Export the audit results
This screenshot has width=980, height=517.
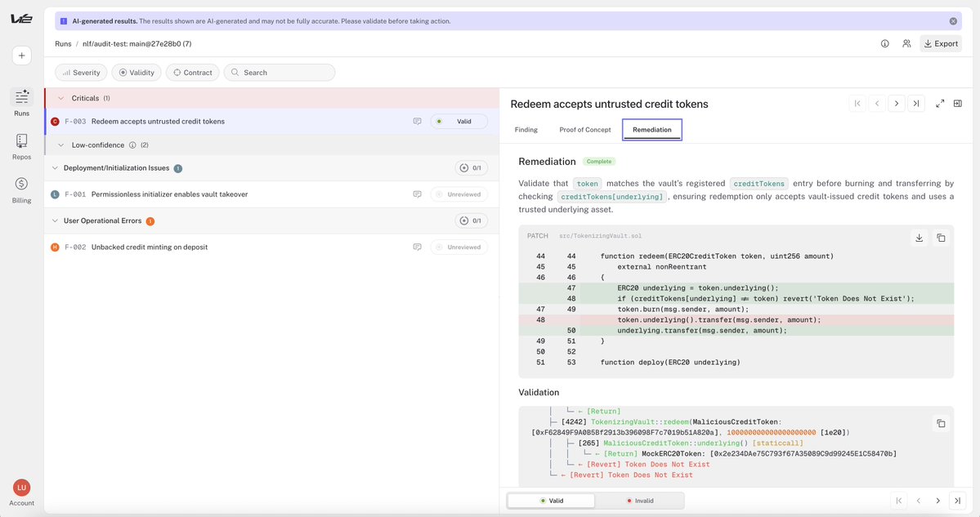(x=941, y=44)
